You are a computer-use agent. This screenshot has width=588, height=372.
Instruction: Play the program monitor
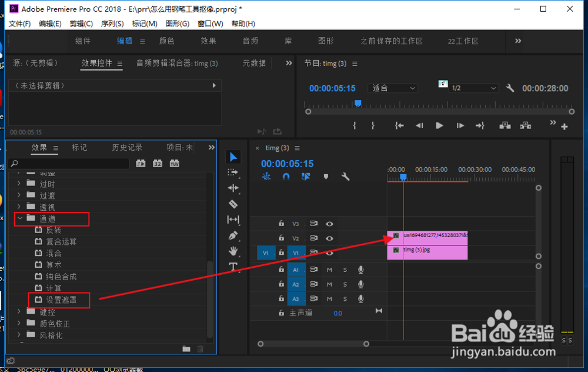[439, 126]
